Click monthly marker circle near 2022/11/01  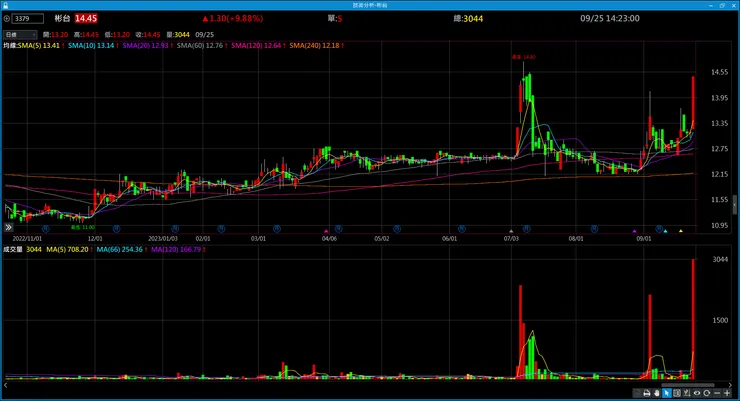[46, 229]
